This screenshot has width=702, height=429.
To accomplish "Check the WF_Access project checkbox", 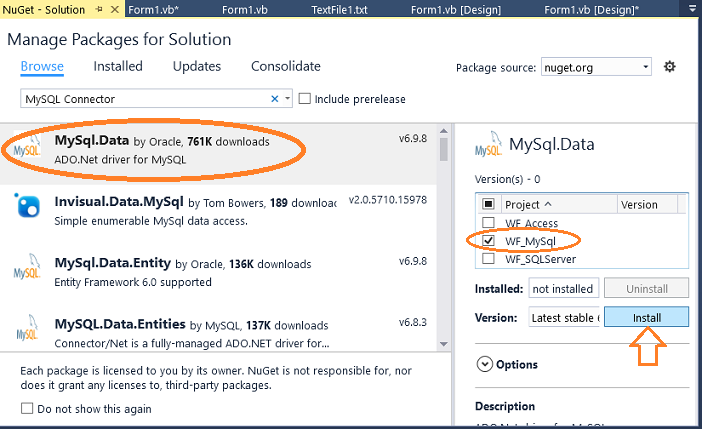I will click(x=488, y=223).
